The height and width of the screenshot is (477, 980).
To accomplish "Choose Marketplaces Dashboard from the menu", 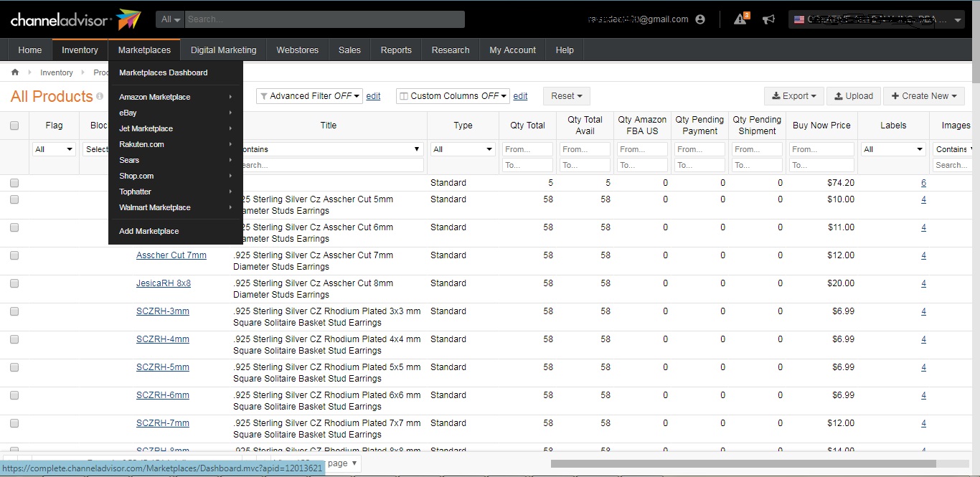I will (163, 72).
